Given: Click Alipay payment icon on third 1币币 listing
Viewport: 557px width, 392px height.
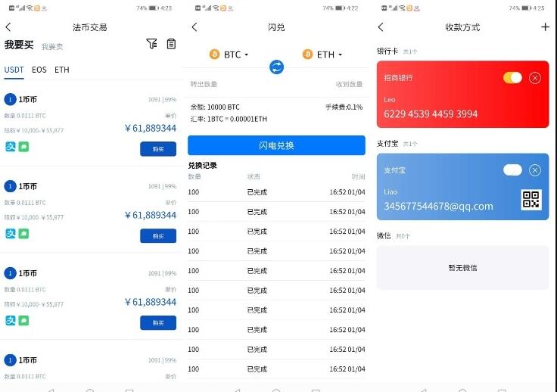Looking at the screenshot, I should point(11,320).
